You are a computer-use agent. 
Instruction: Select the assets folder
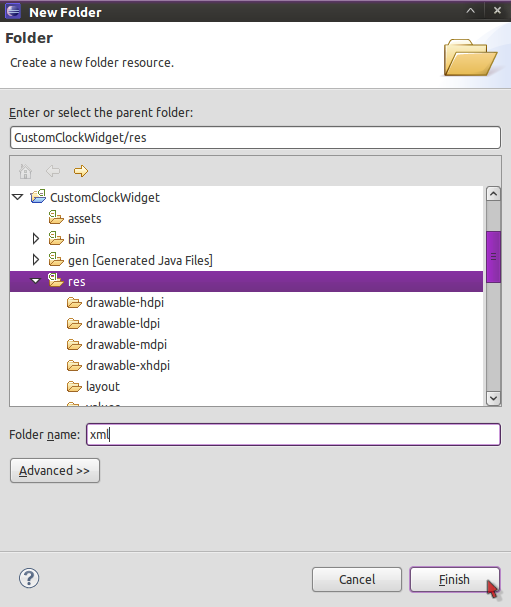[x=85, y=219]
